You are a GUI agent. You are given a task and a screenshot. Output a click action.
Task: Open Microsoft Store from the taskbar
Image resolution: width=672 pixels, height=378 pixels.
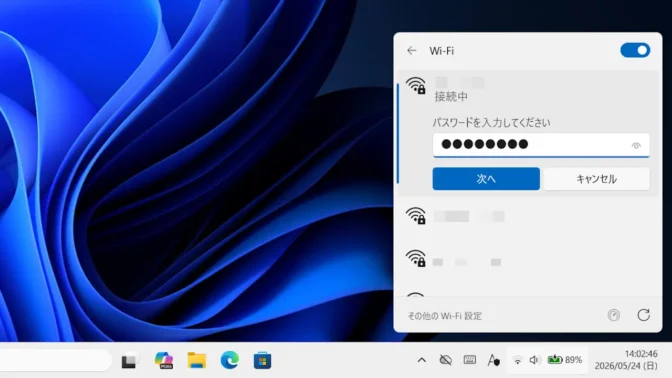(x=262, y=360)
